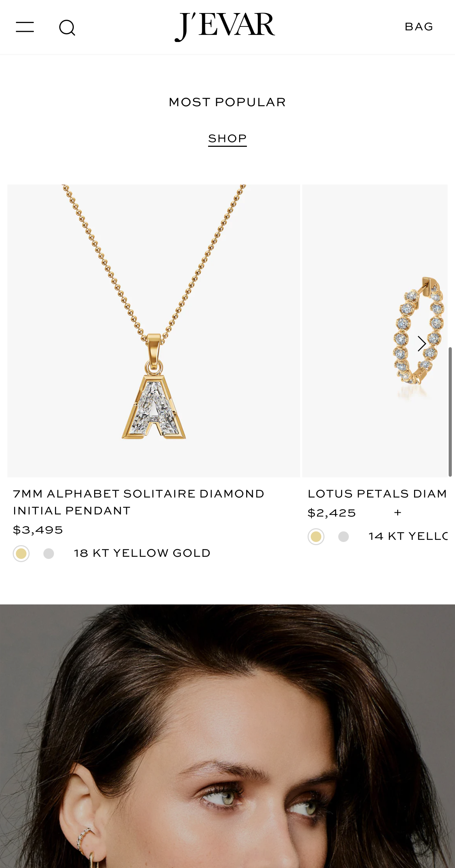Select yellow gold swatch for Lotus Petals
The width and height of the screenshot is (455, 868).
tap(316, 537)
